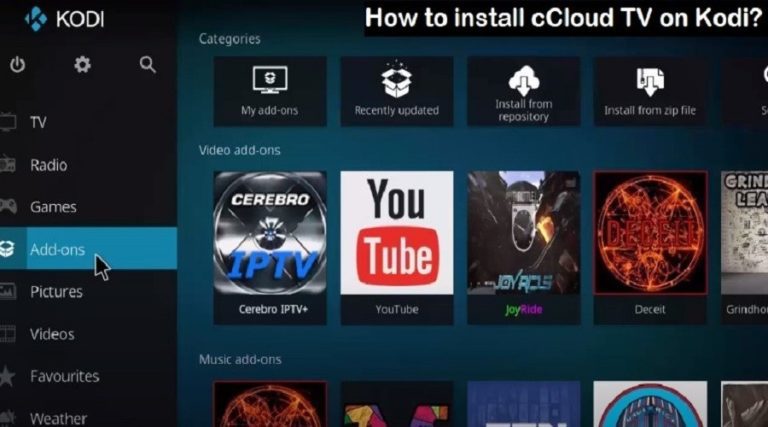Click Install from repository cloud icon

[524, 81]
